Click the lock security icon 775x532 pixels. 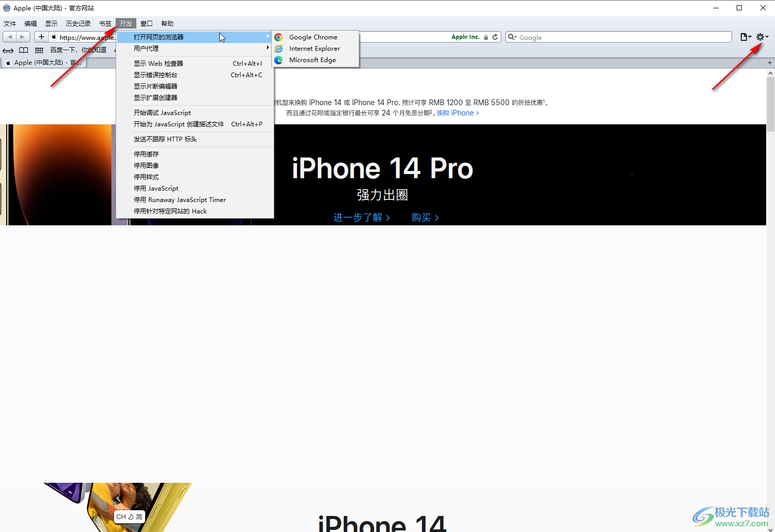click(x=486, y=37)
